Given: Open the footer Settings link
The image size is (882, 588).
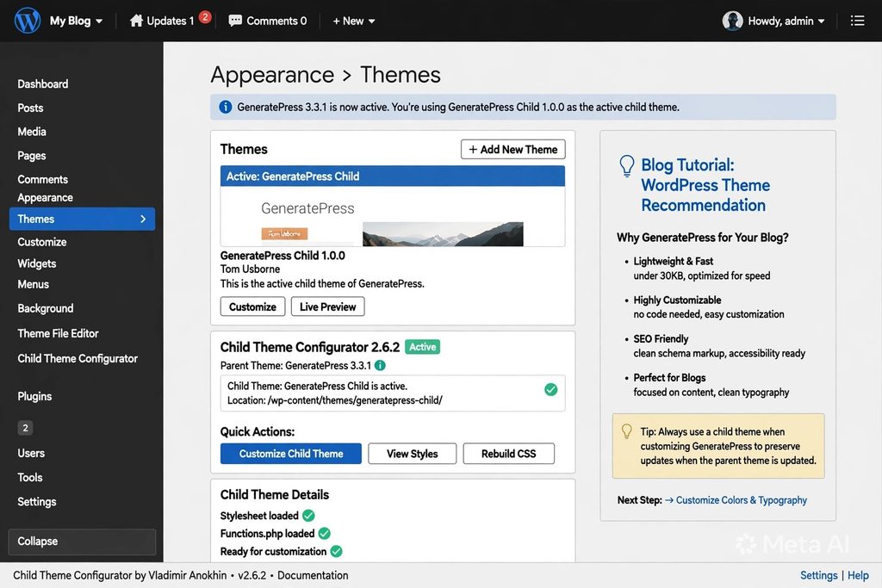Looking at the screenshot, I should (x=818, y=576).
